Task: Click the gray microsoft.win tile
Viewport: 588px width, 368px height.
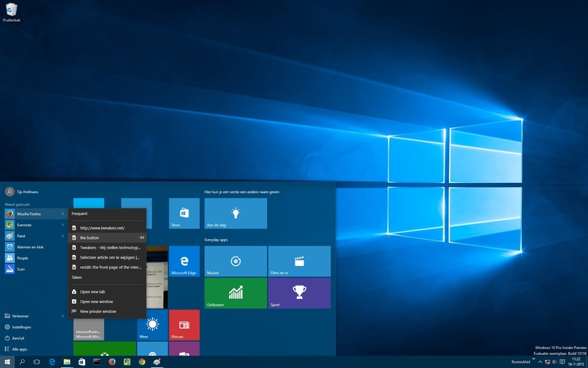Action: [89, 329]
